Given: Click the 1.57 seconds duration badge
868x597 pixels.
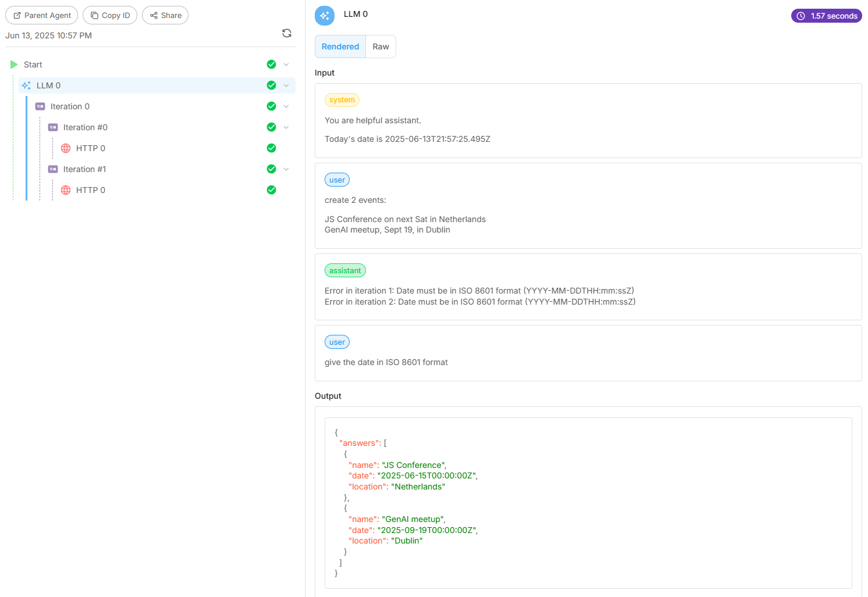Looking at the screenshot, I should pyautogui.click(x=826, y=16).
